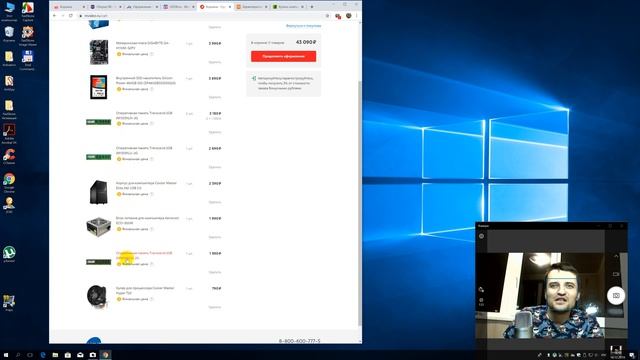Open the Chrome three-dot menu
The image size is (640, 360).
(x=356, y=16)
